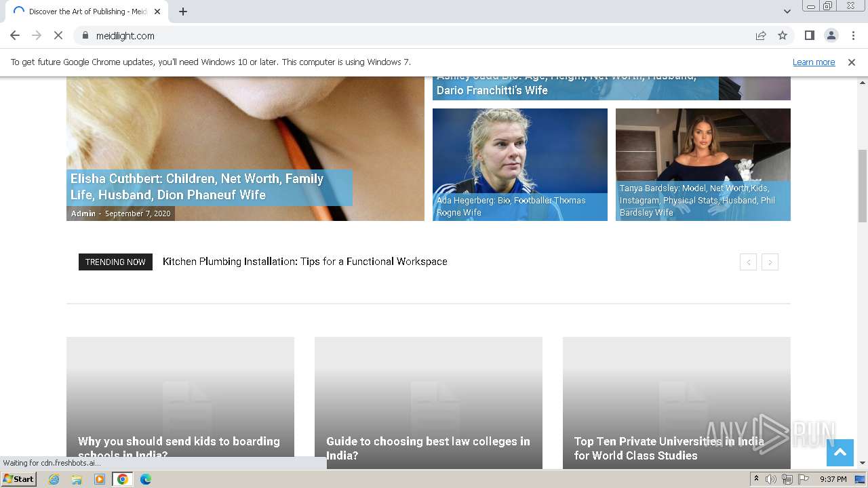Show next trending item
Viewport: 868px width, 488px height.
point(770,262)
